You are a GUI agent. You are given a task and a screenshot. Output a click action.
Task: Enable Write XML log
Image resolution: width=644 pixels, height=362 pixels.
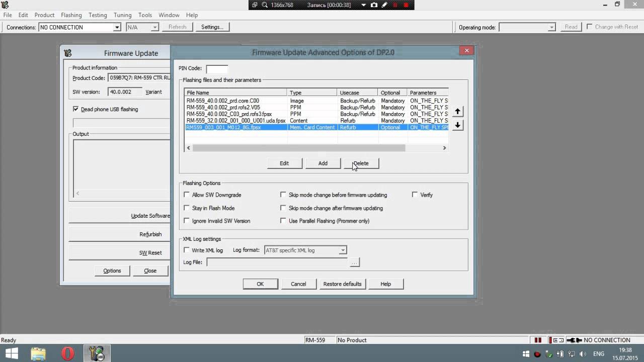click(187, 250)
